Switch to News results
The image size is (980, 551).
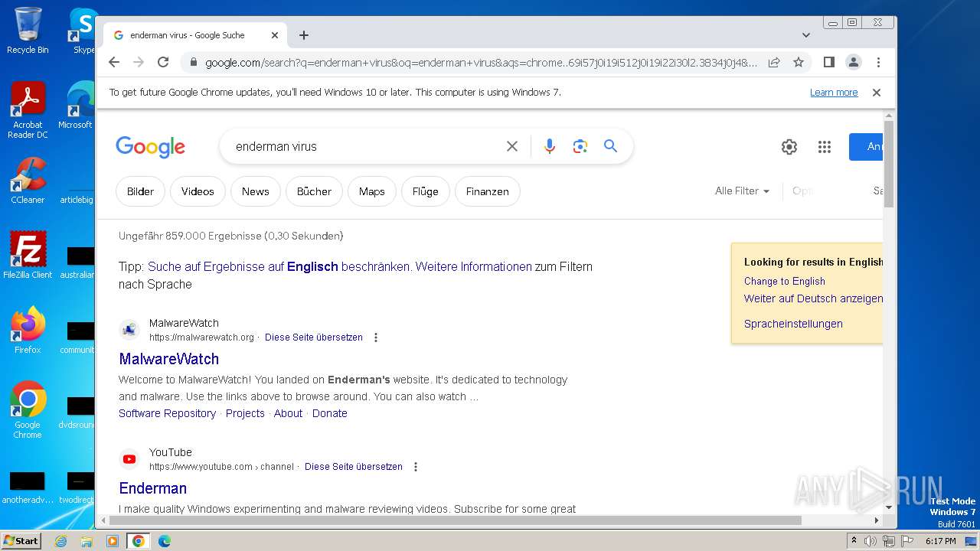(x=255, y=191)
